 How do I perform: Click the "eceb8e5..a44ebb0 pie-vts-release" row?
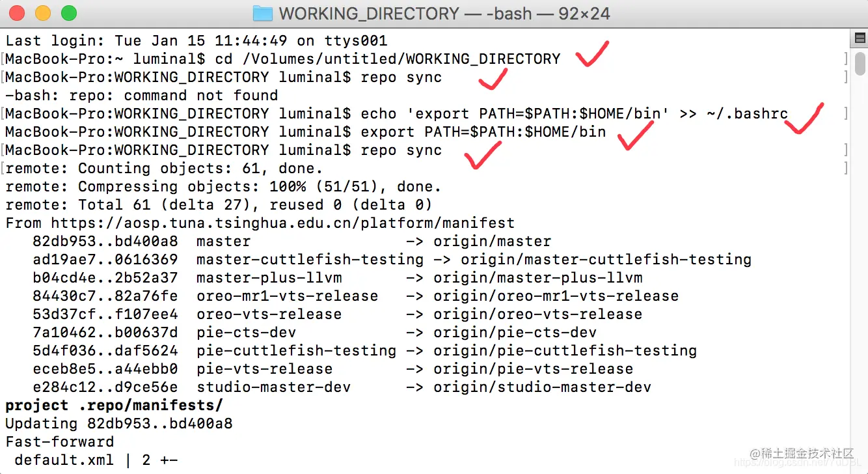pos(333,369)
